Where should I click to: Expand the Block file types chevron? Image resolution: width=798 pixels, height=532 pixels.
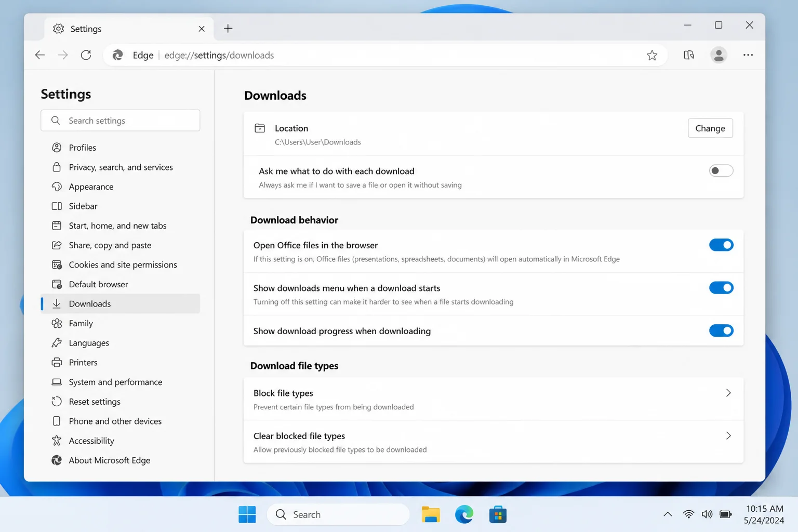[728, 393]
